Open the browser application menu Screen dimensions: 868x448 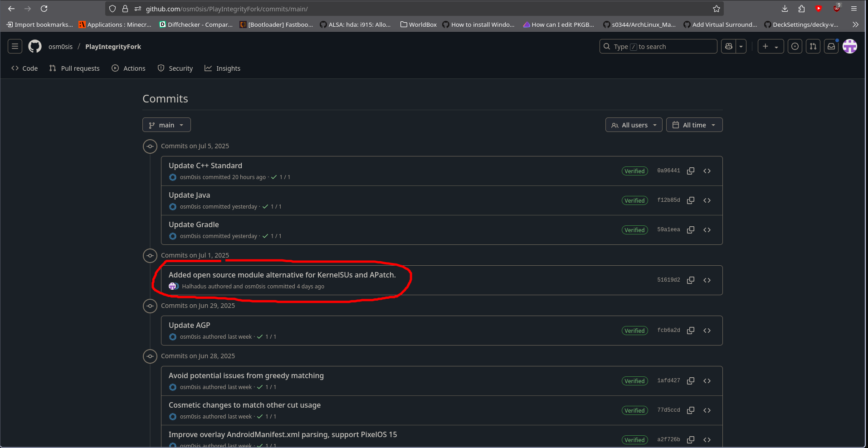[x=854, y=9]
